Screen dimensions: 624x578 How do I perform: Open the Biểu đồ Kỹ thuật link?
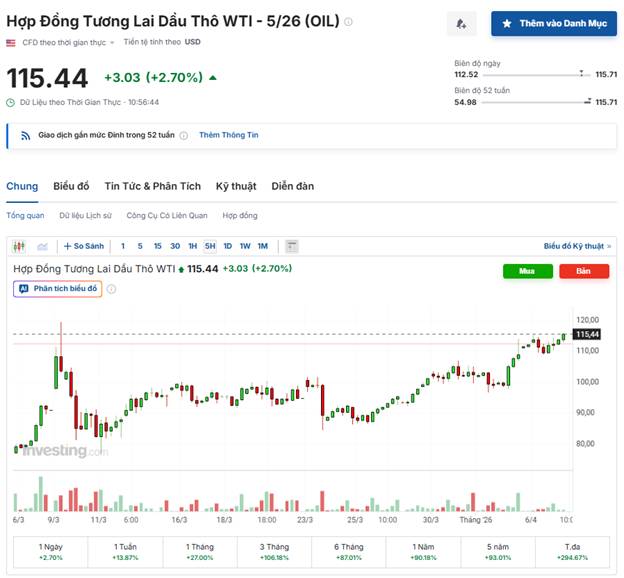point(577,246)
